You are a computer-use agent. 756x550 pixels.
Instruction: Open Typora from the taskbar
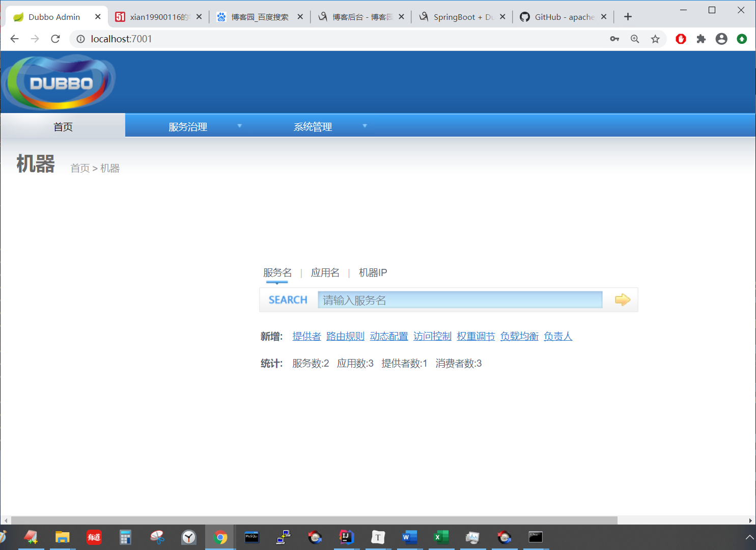click(378, 537)
